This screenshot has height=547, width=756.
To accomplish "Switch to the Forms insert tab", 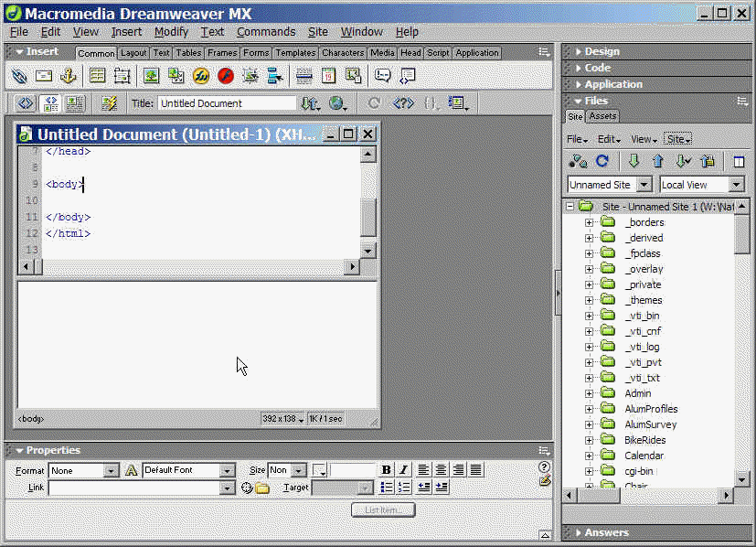I will click(x=256, y=53).
